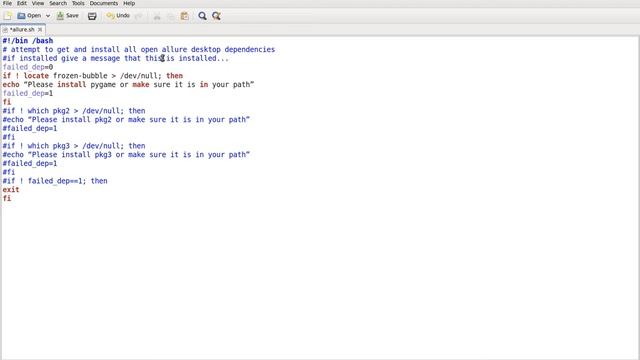Undo the last edit

click(118, 16)
